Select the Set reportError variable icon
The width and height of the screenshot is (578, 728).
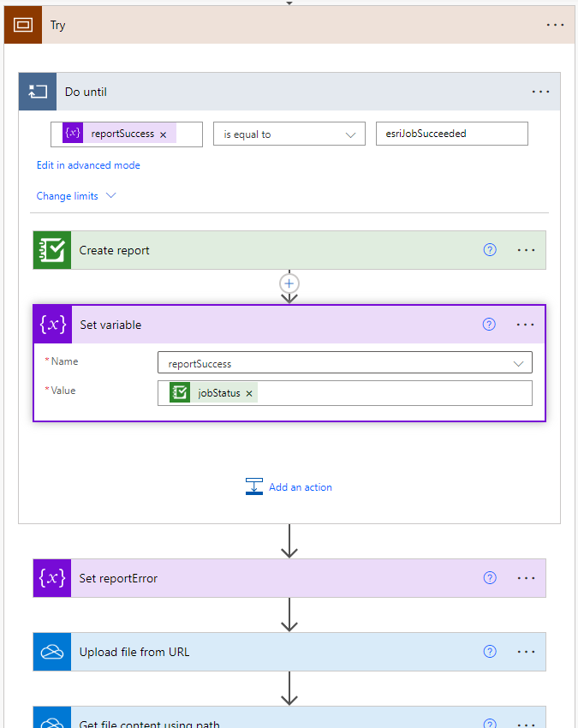click(x=52, y=578)
